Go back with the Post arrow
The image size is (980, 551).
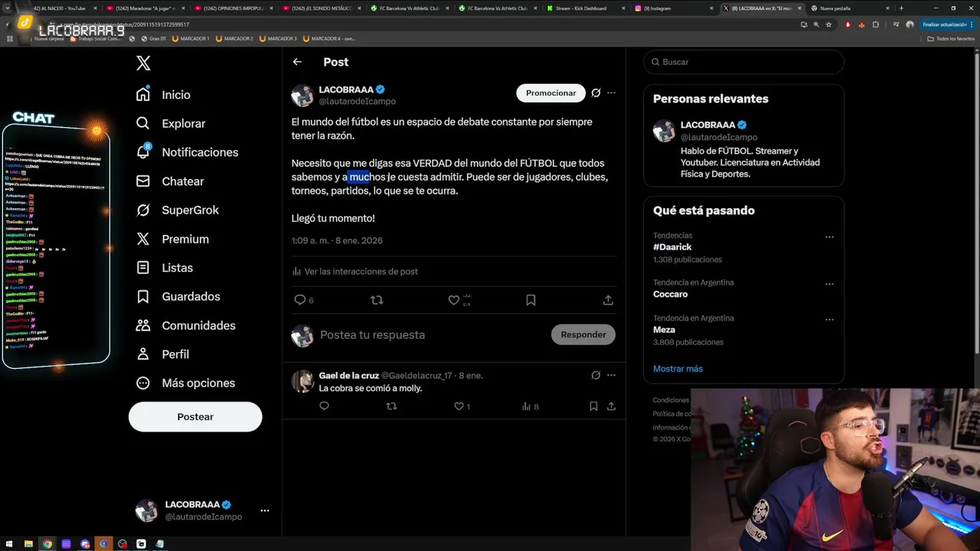point(297,62)
